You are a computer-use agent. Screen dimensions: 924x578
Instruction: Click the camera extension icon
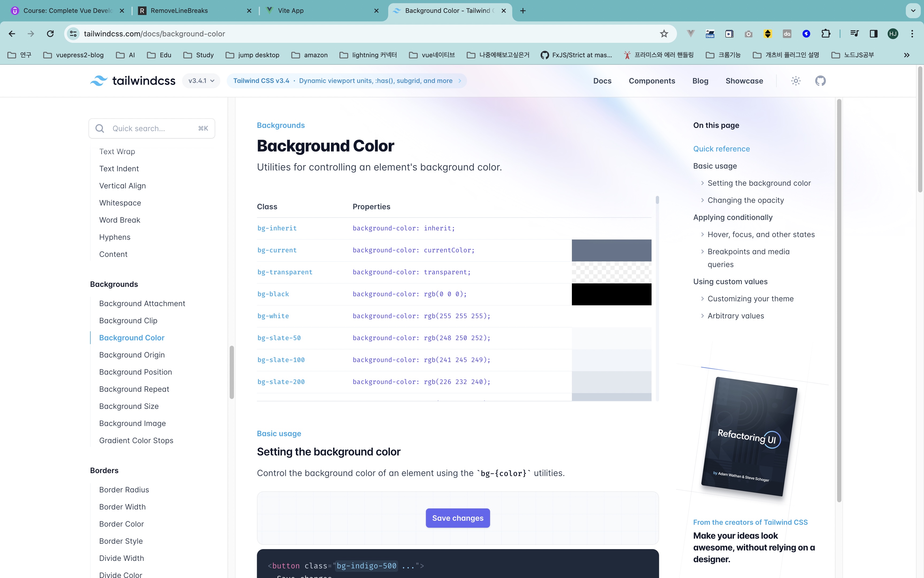(x=748, y=34)
